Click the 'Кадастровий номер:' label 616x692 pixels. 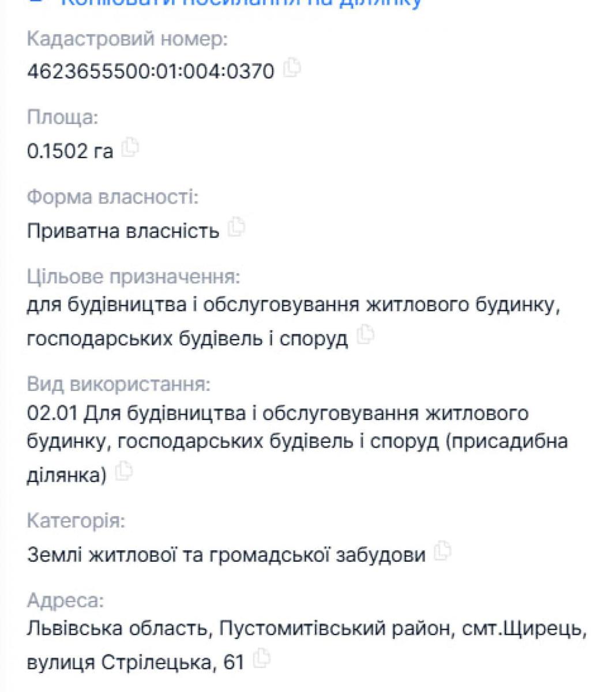point(127,39)
